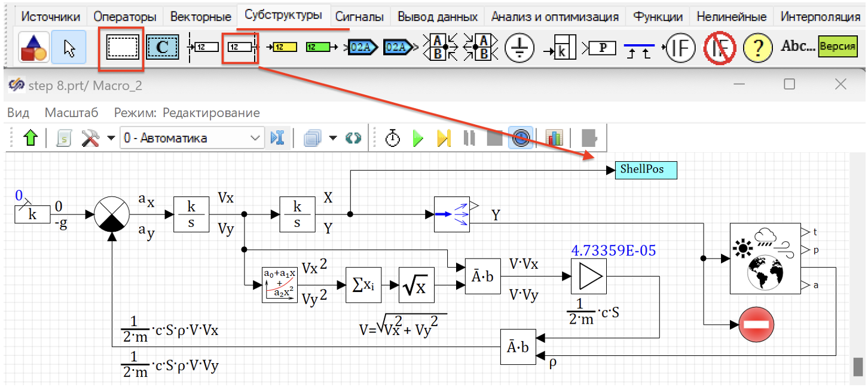Select the weather atmosphere block on canvas
The image size is (868, 387).
766,259
